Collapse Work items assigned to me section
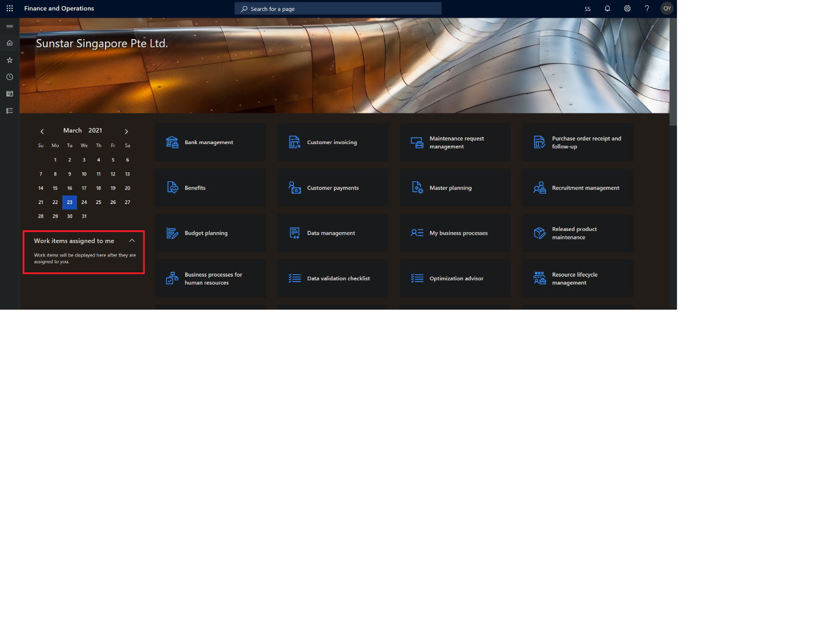 coord(132,241)
